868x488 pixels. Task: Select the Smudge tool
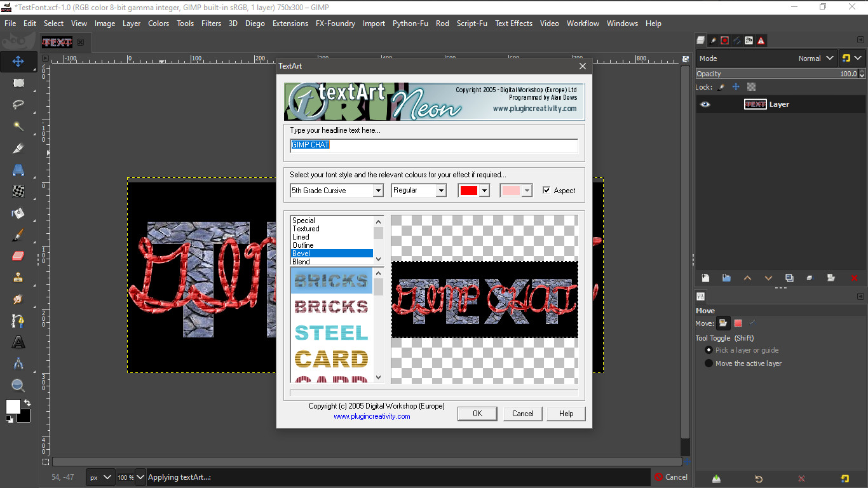point(18,299)
